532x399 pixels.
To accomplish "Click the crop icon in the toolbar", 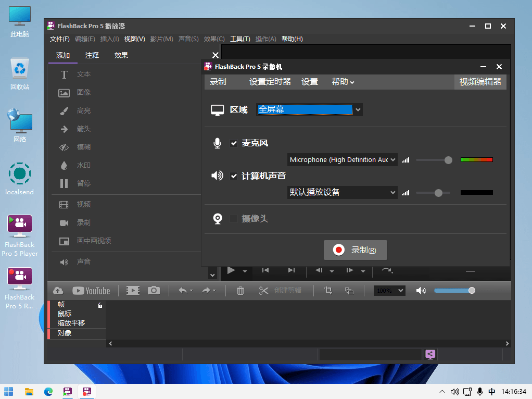I will (328, 290).
